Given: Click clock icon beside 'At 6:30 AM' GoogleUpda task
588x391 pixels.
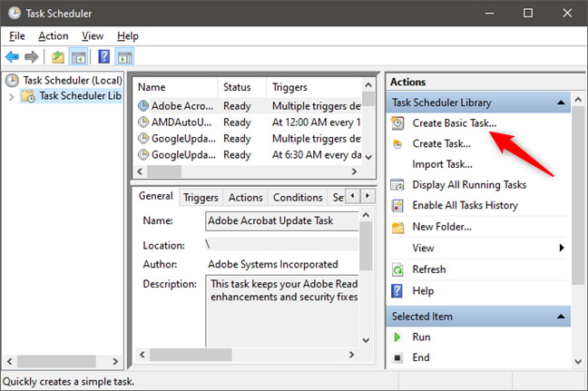Looking at the screenshot, I should 143,154.
